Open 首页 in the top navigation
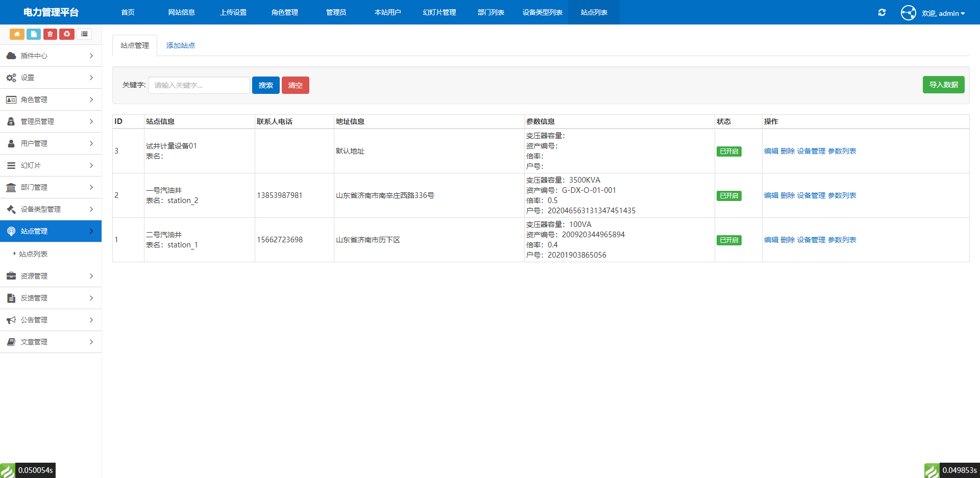This screenshot has height=478, width=980. pos(128,12)
